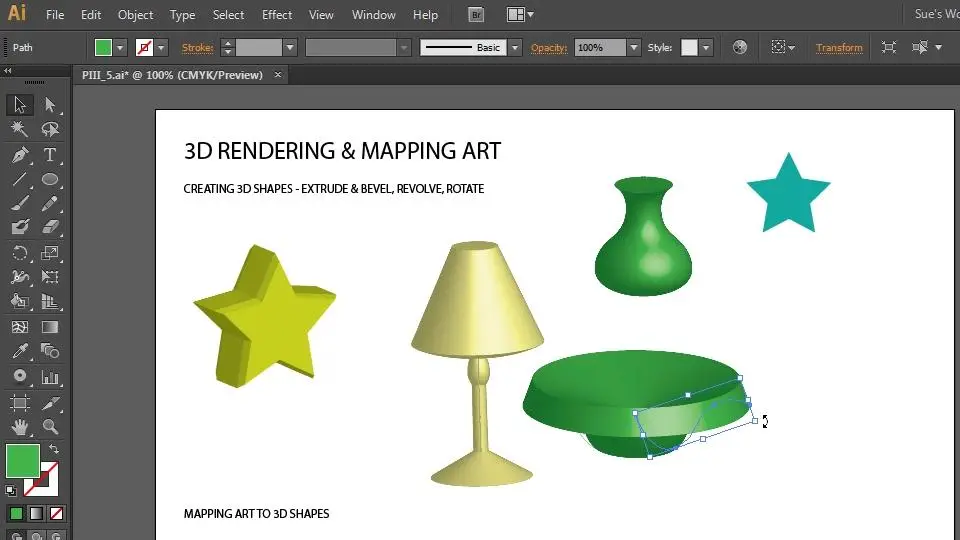Open the variable width profile dropdown
This screenshot has width=960, height=540.
403,48
